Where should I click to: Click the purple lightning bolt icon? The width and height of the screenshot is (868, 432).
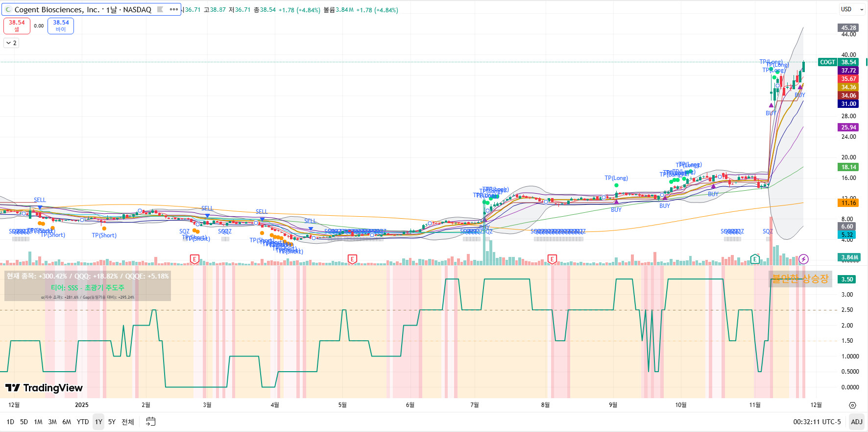pos(803,259)
